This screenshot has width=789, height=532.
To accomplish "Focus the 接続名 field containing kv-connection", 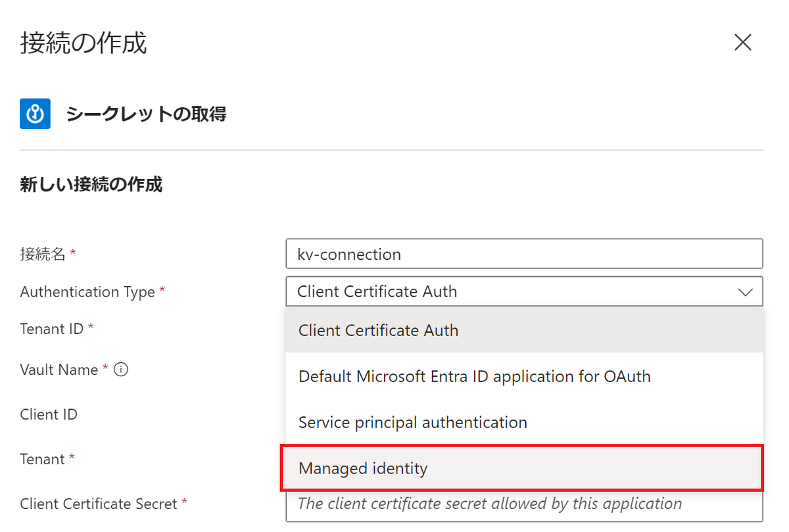I will (x=524, y=254).
